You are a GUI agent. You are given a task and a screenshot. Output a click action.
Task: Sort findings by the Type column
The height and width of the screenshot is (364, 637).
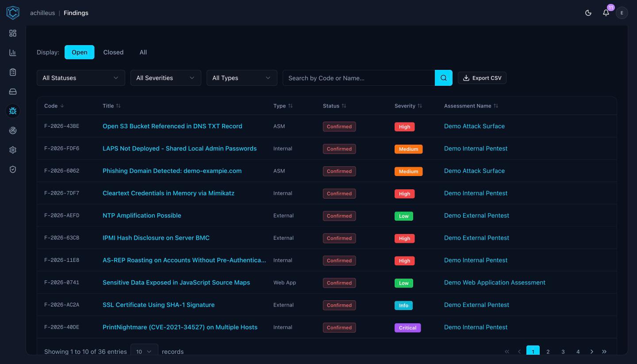click(x=283, y=106)
